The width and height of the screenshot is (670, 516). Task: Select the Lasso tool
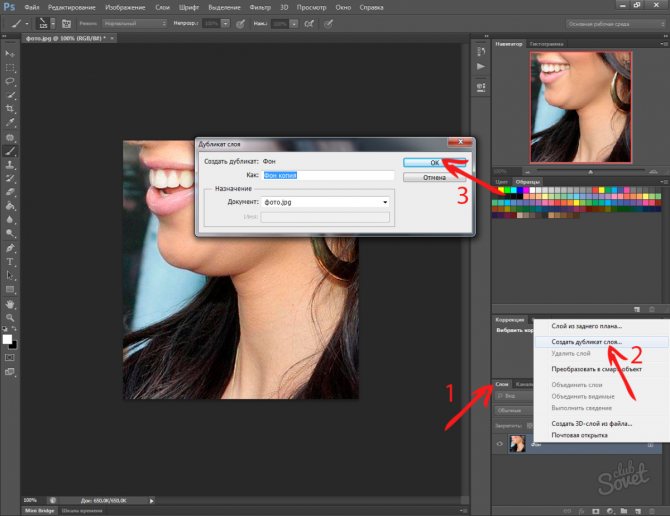(x=10, y=79)
